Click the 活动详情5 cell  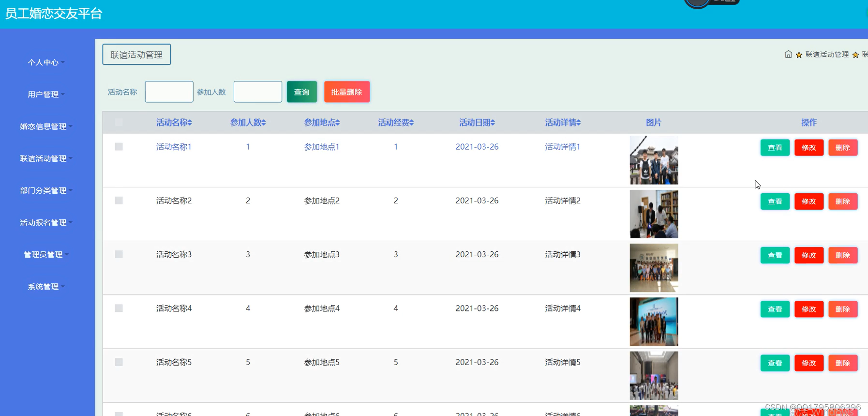pyautogui.click(x=563, y=362)
